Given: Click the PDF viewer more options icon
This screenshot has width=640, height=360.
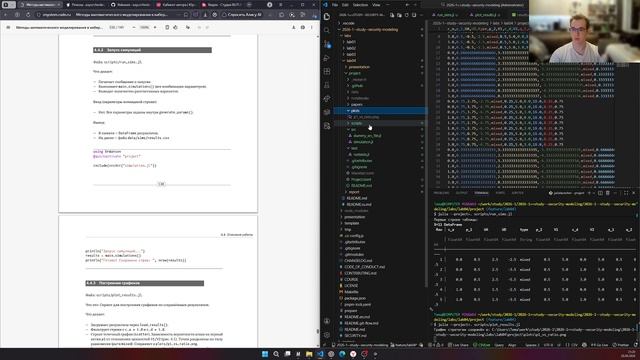Looking at the screenshot, I should pyautogui.click(x=311, y=27).
